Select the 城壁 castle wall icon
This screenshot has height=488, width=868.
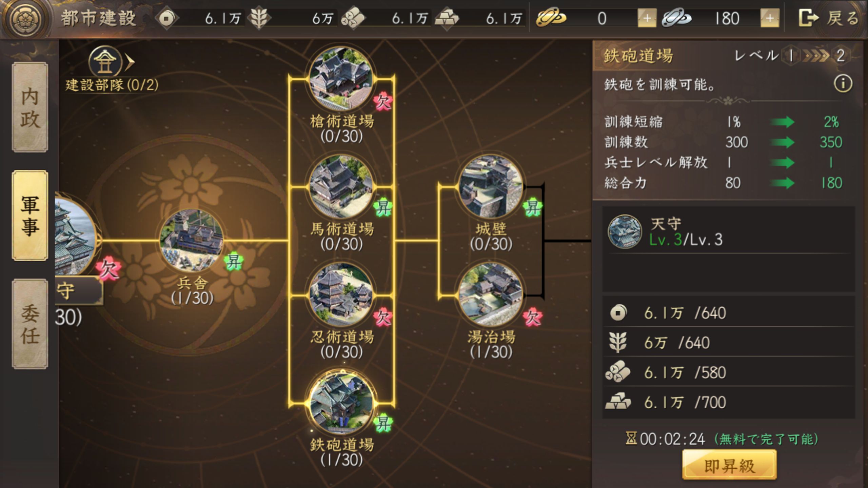click(491, 187)
